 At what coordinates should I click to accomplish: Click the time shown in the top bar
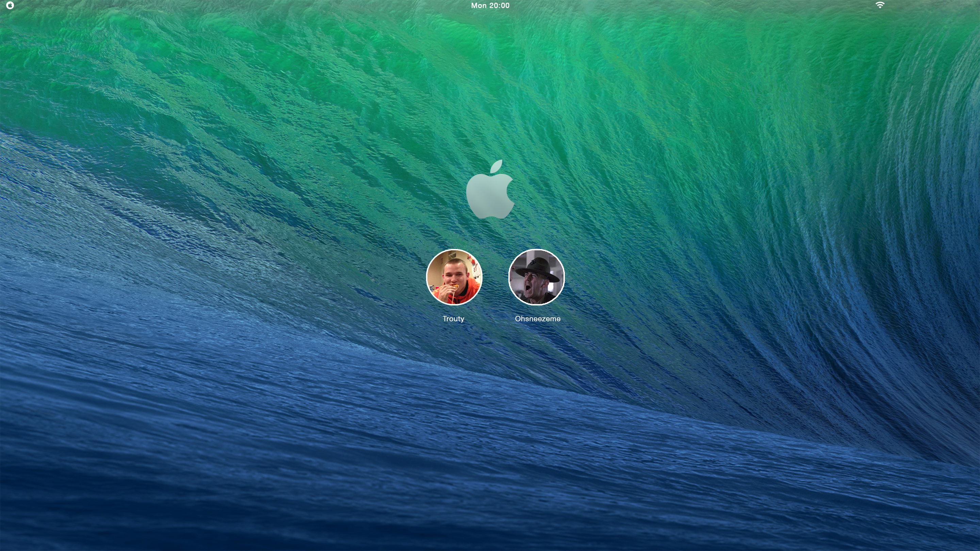pos(490,5)
